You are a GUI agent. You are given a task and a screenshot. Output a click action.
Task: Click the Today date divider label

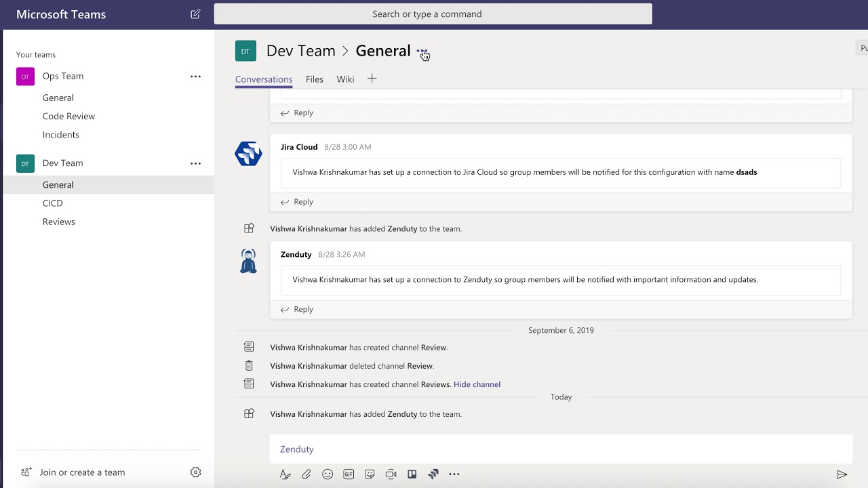point(561,397)
